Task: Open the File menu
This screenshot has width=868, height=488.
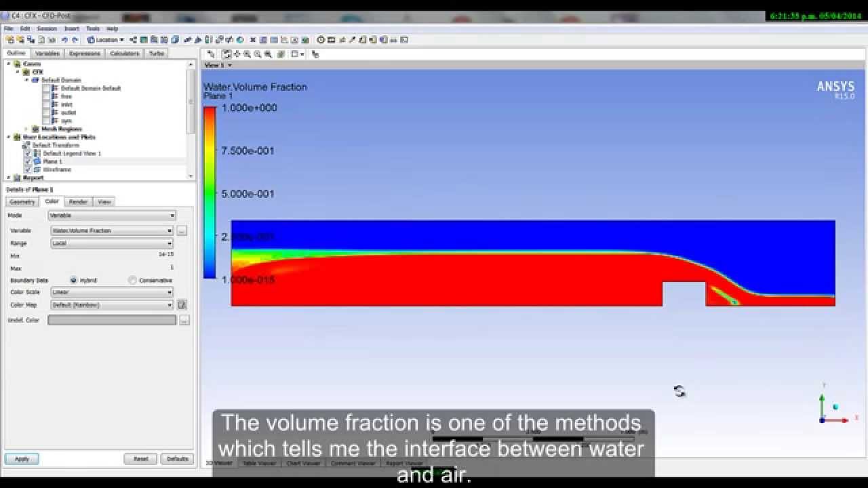Action: click(x=9, y=28)
